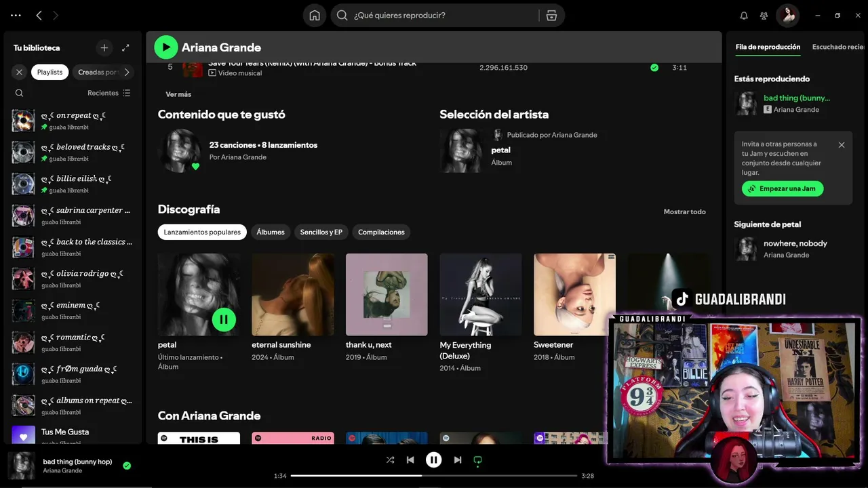Expand the track list with 'Ver más'
The height and width of the screenshot is (488, 868).
tap(178, 94)
